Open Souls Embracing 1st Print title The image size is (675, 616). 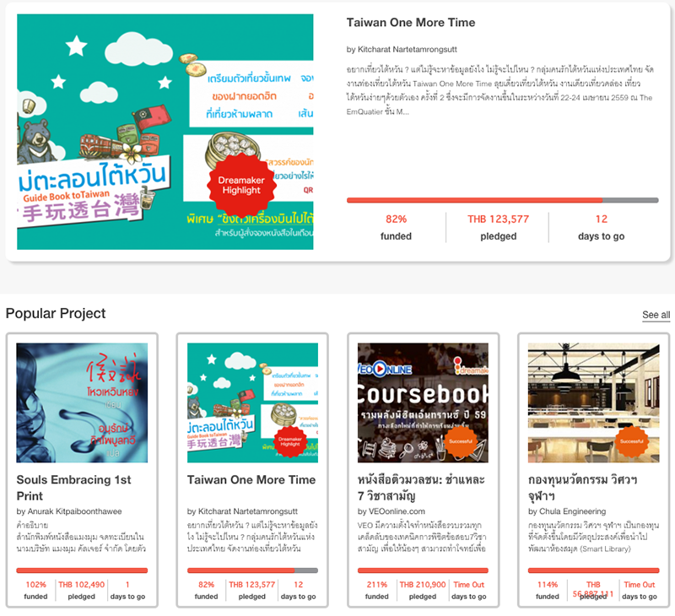[x=73, y=488]
